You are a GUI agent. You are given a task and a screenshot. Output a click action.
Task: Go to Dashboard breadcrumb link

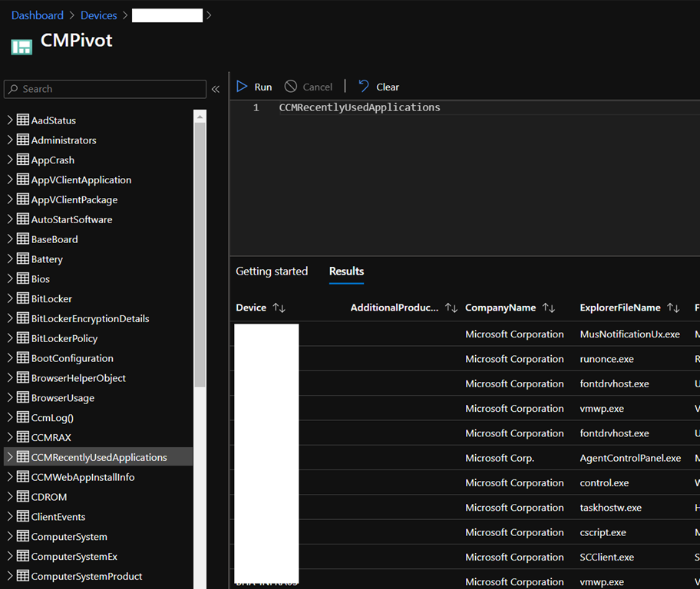pyautogui.click(x=38, y=15)
